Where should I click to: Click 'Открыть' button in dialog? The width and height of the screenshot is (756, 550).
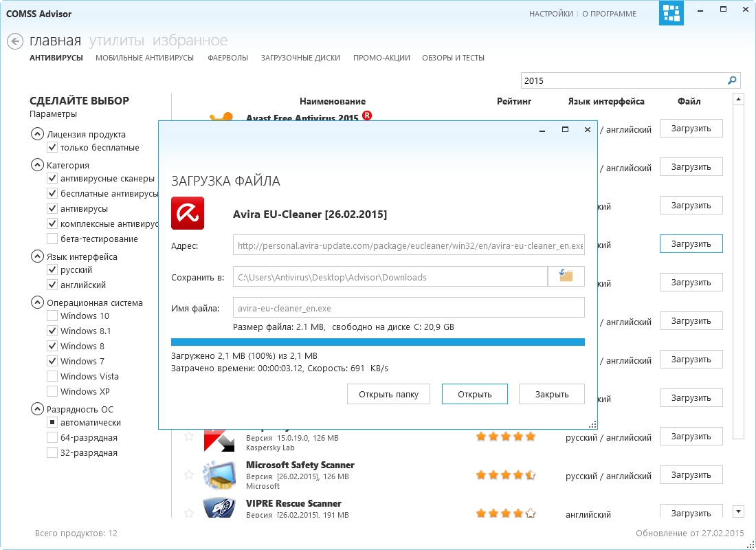475,394
